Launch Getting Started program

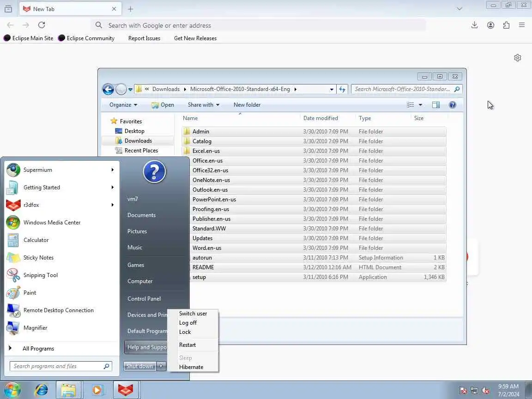62,187
